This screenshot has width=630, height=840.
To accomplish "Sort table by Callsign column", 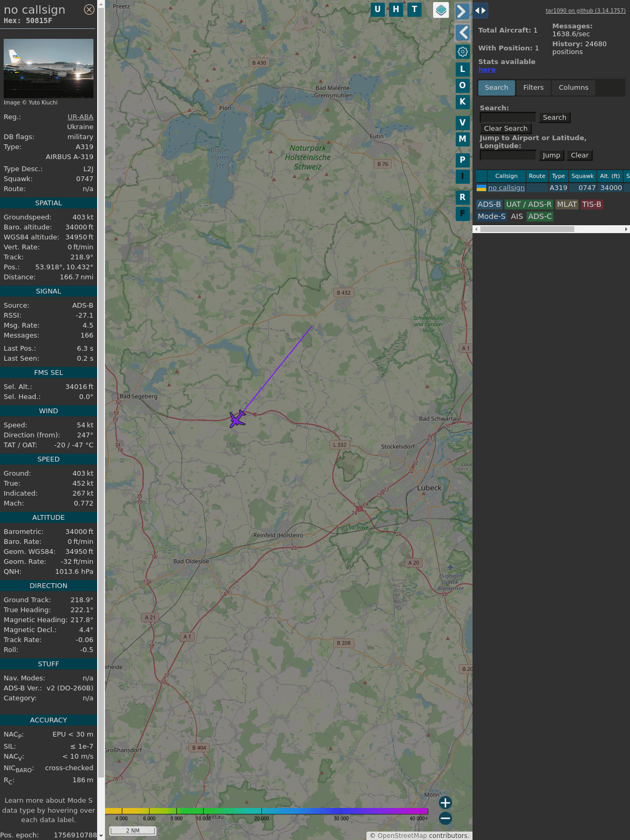I will (506, 176).
